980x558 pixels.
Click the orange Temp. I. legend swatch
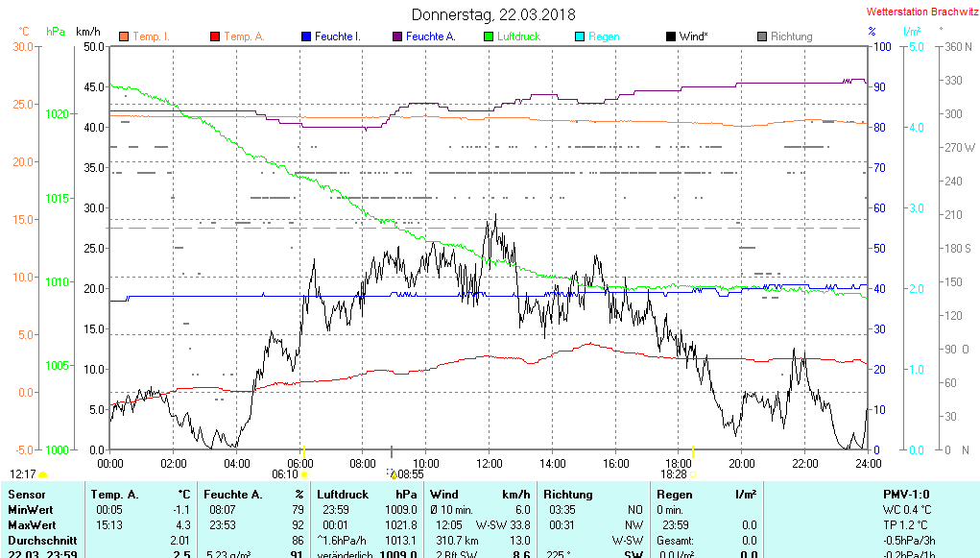(x=123, y=36)
